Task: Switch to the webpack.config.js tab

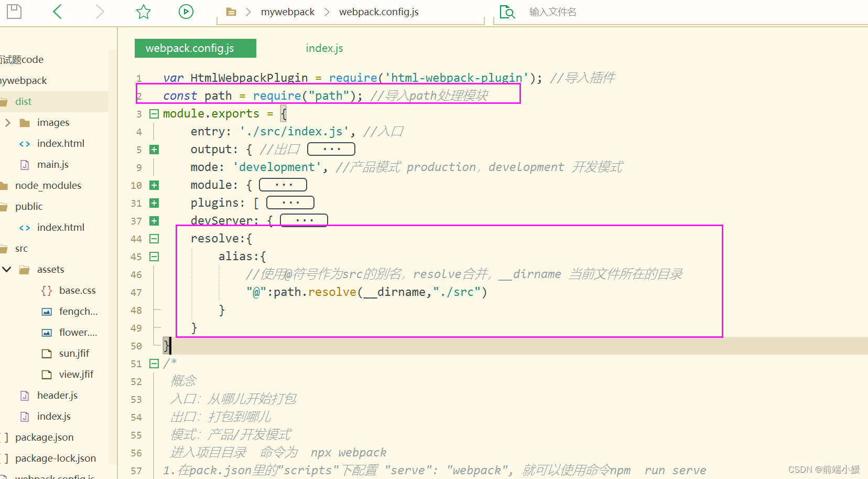Action: click(x=196, y=48)
